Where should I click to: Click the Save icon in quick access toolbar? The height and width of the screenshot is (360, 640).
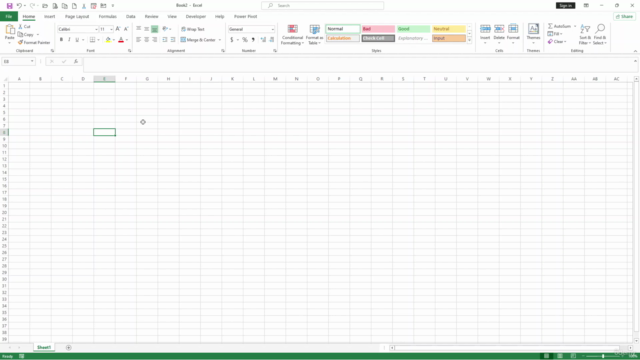coord(9,6)
